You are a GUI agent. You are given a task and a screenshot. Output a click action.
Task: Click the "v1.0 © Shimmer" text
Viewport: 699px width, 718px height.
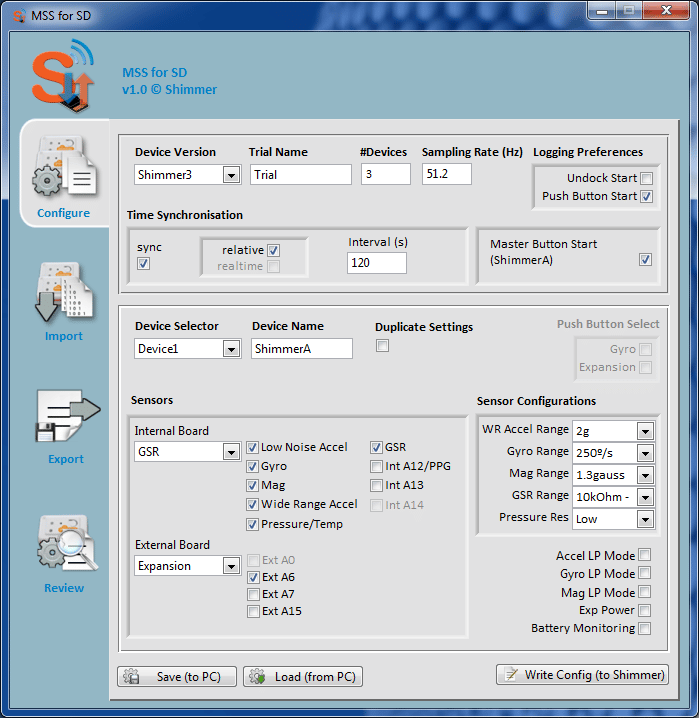pyautogui.click(x=169, y=89)
